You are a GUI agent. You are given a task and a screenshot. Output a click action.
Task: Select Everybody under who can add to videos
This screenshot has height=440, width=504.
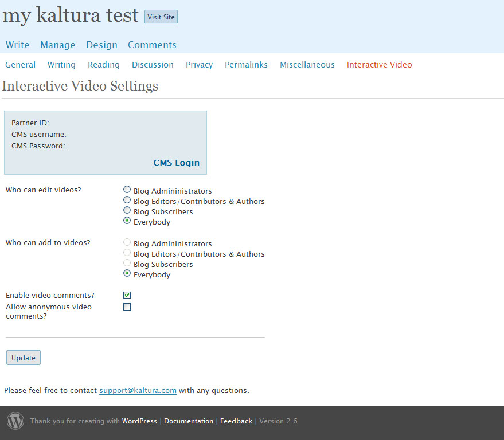[x=127, y=273]
